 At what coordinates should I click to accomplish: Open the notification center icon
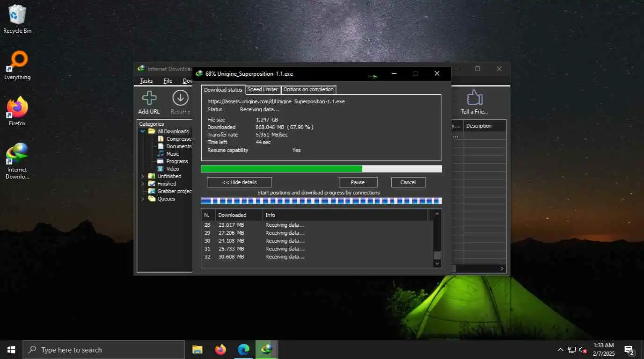click(629, 350)
